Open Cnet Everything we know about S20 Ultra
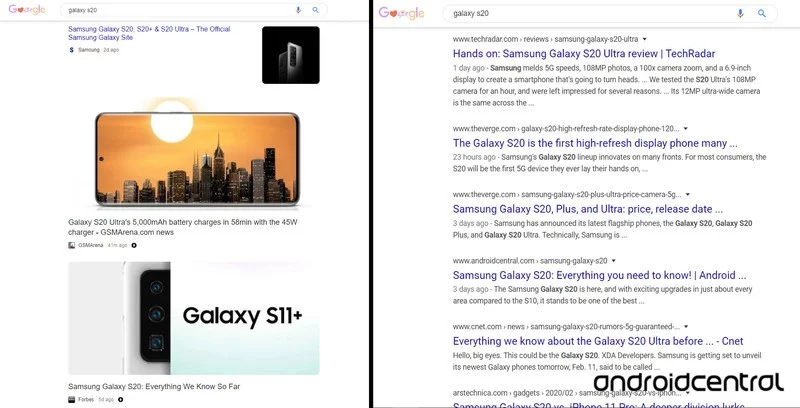Viewport: 800px width, 408px height. pos(598,341)
